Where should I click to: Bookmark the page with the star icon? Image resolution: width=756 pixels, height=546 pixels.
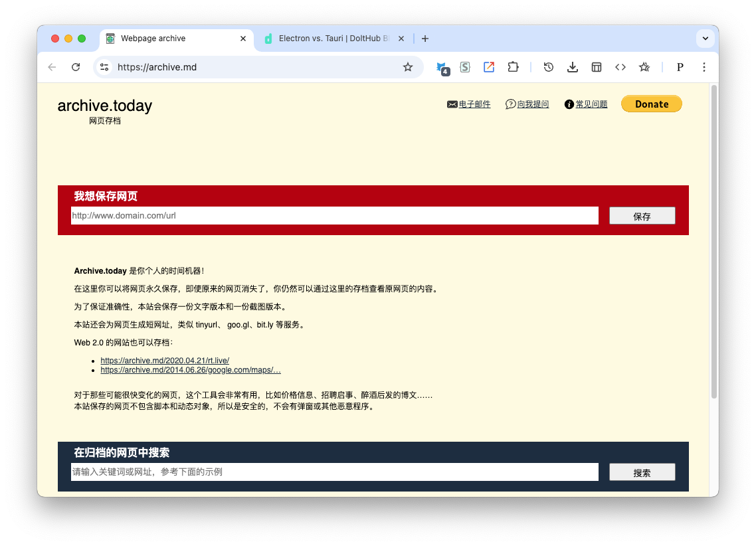(x=408, y=67)
